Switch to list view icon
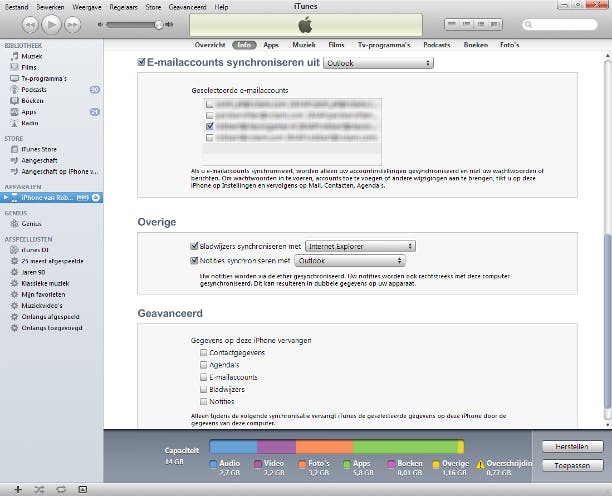This screenshot has width=612, height=496. pos(452,24)
